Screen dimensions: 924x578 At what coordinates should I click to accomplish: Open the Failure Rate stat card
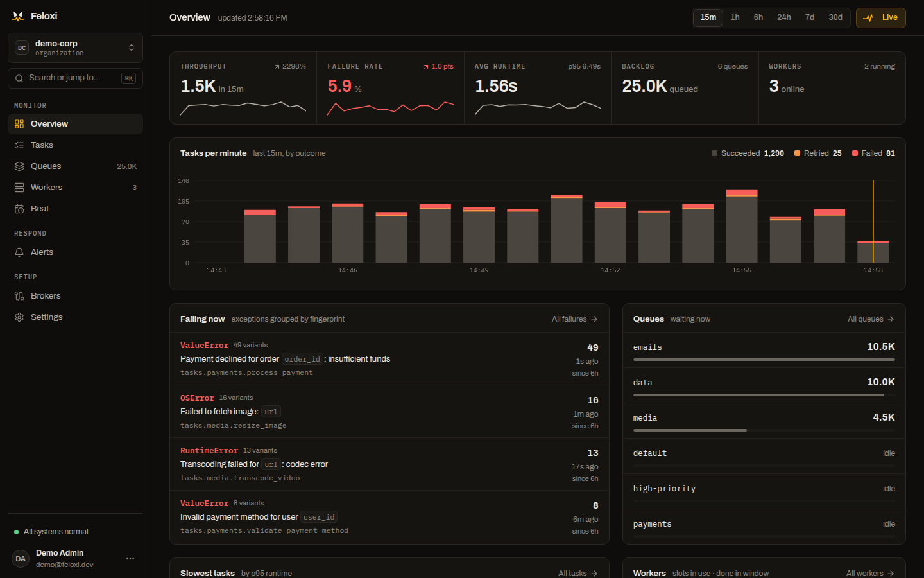click(391, 88)
